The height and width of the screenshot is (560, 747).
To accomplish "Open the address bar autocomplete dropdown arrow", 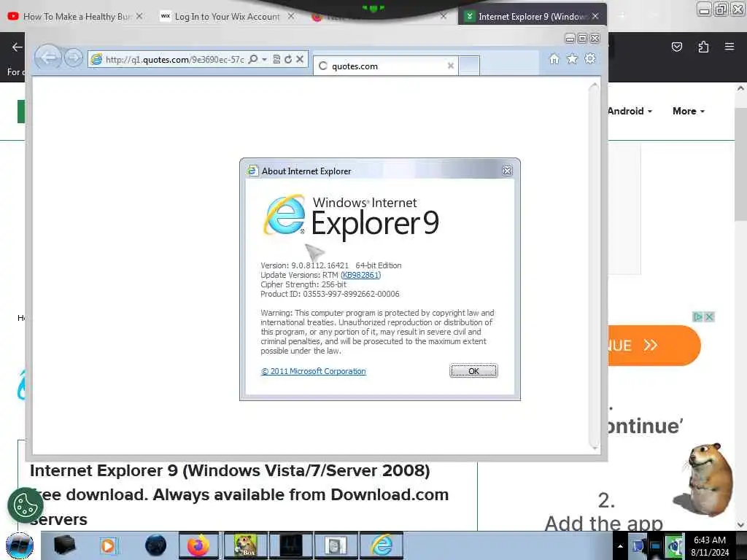I will click(264, 59).
